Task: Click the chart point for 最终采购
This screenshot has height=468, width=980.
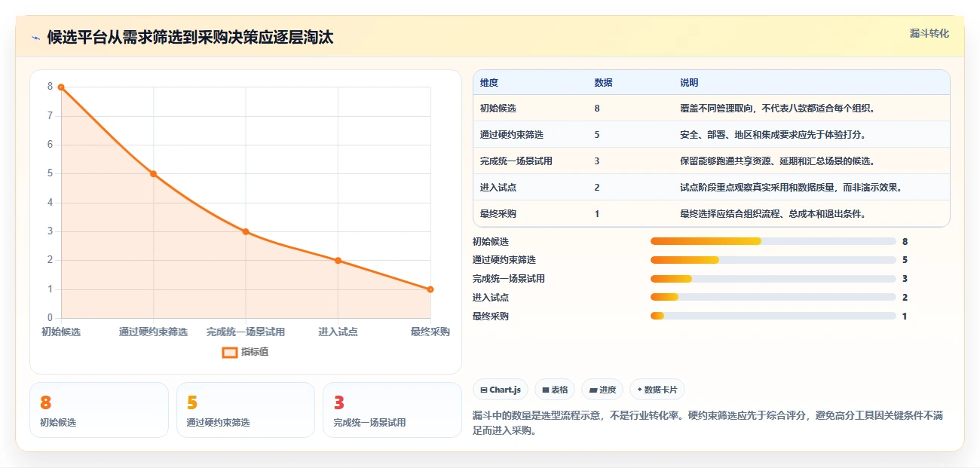Action: click(430, 289)
